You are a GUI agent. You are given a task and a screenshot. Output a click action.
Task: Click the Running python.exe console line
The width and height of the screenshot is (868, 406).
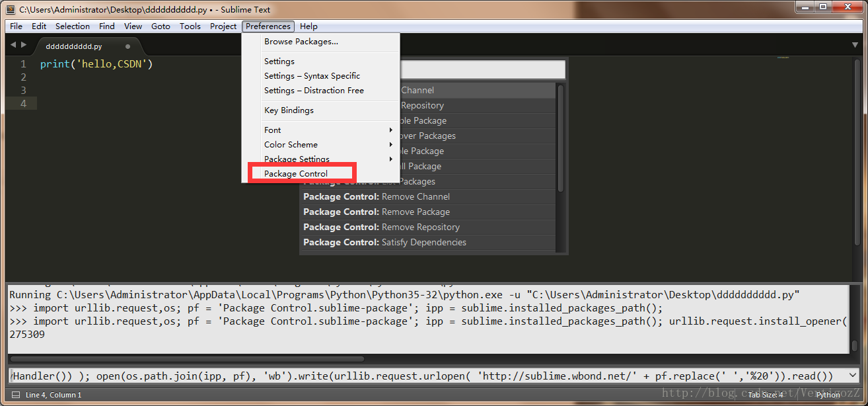point(404,294)
